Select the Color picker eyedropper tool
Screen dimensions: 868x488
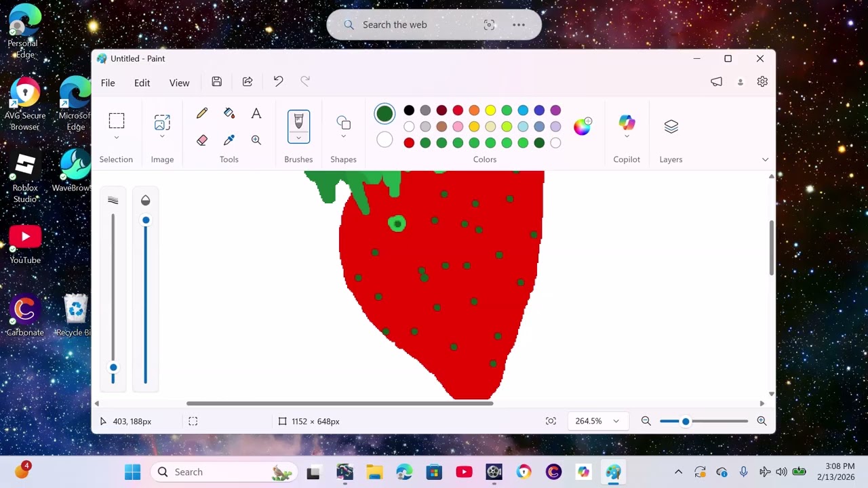pyautogui.click(x=229, y=140)
